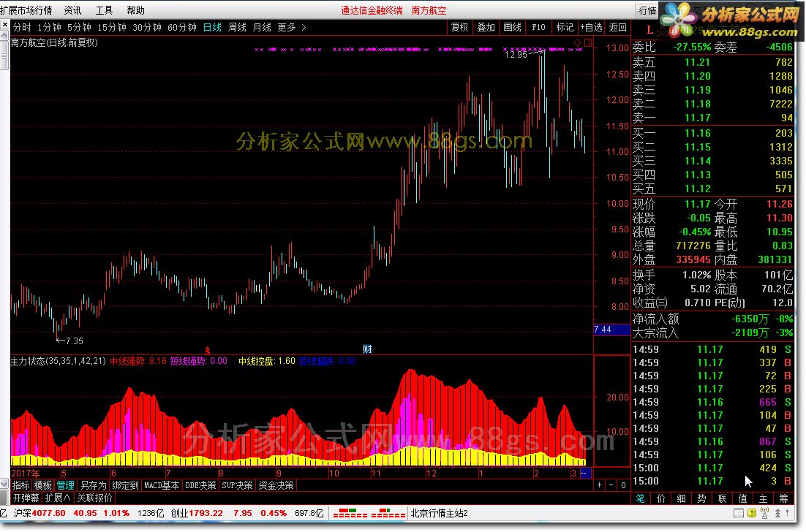Open the signal tower connection icon
806x532 pixels.
click(765, 512)
